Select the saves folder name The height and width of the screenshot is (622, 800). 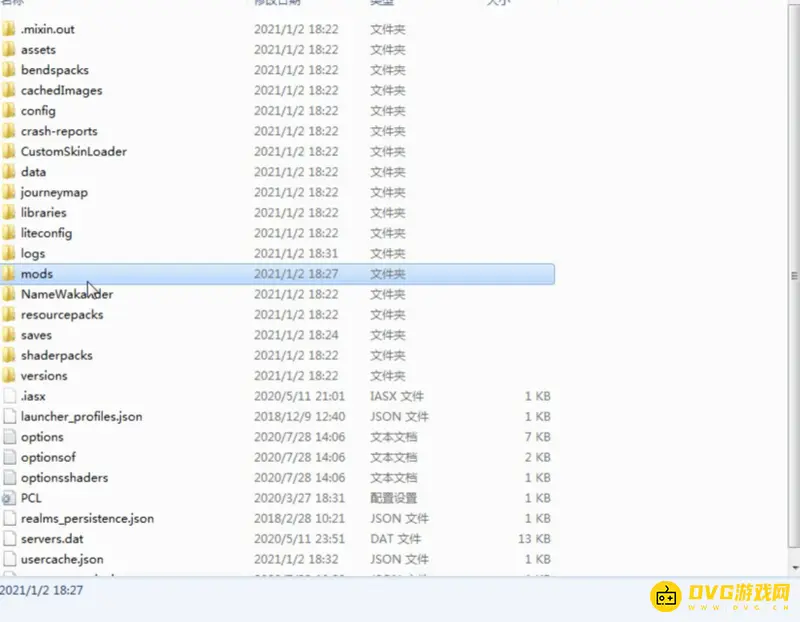coord(36,335)
